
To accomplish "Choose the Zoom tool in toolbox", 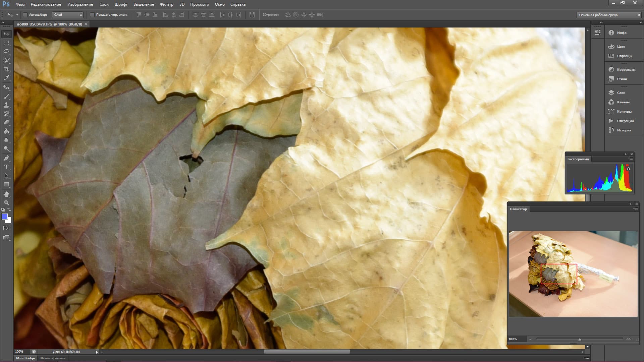I will tap(6, 203).
